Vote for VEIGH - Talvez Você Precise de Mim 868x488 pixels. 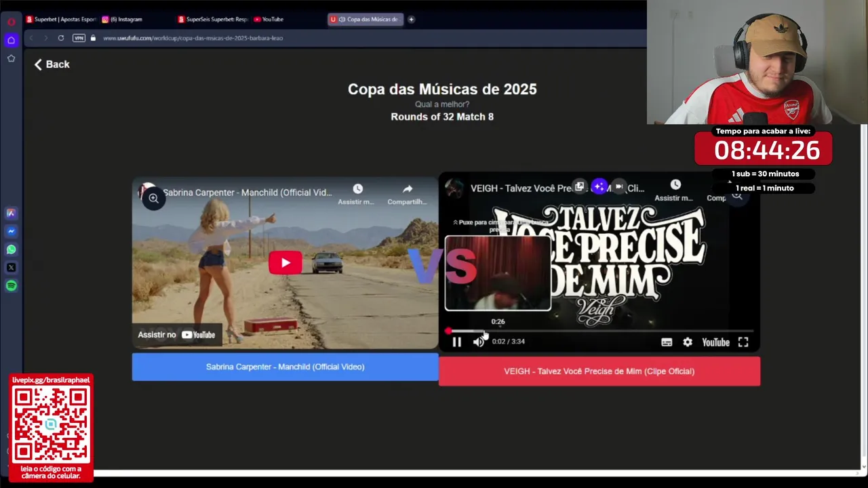tap(599, 371)
